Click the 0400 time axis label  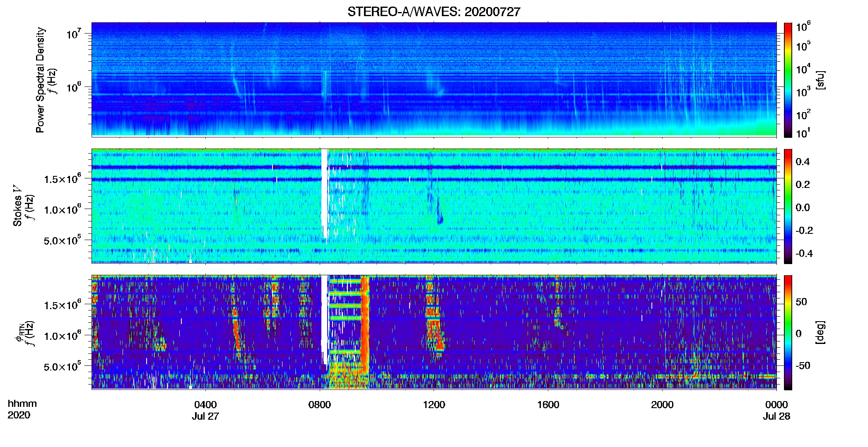pos(205,404)
